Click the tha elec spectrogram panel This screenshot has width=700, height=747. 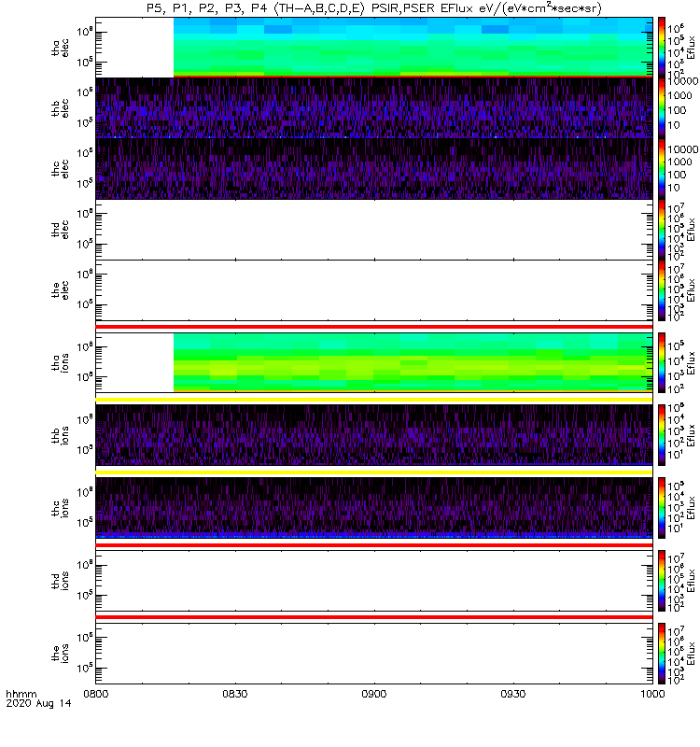374,48
